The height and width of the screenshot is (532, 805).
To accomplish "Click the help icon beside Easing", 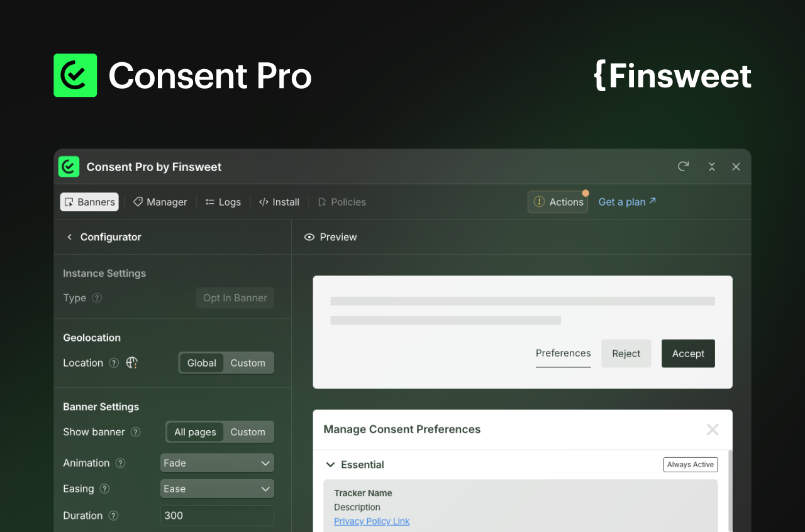I will pos(104,489).
